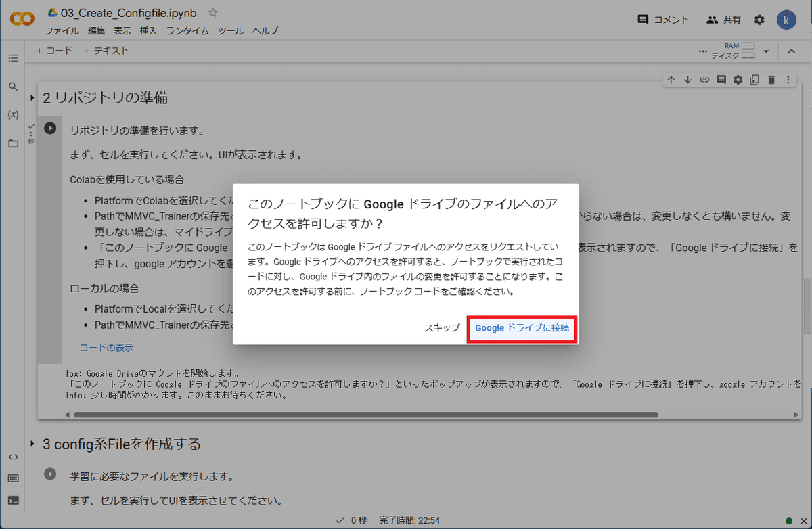Star the 03_Create_Configfile.ipynb notebook
Viewport: 812px width, 529px height.
[x=212, y=12]
